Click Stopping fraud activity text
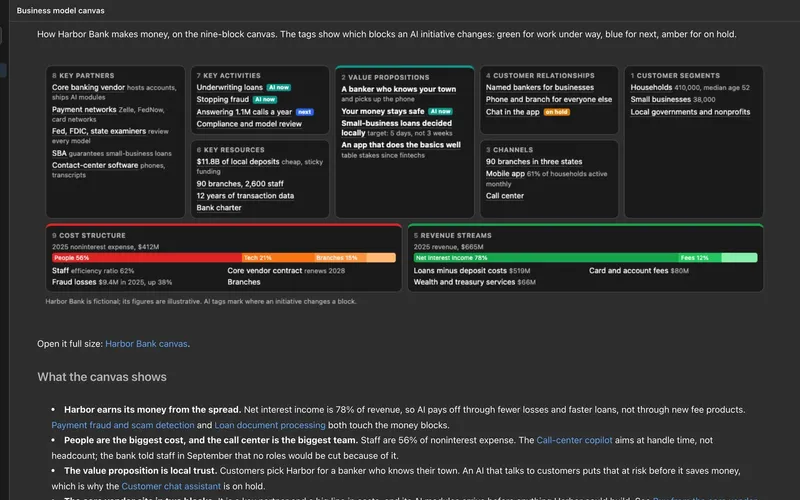800x500 pixels. click(223, 99)
